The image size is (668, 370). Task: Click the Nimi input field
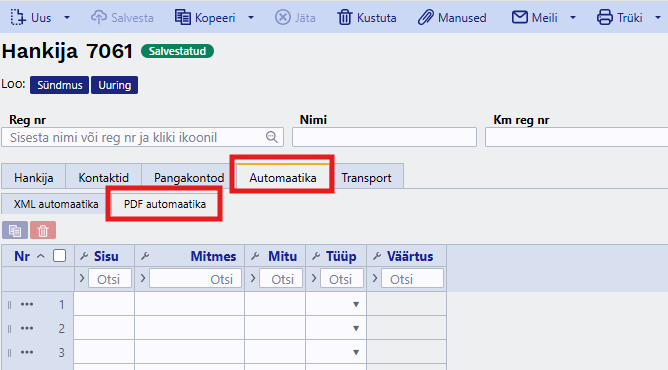(x=384, y=137)
